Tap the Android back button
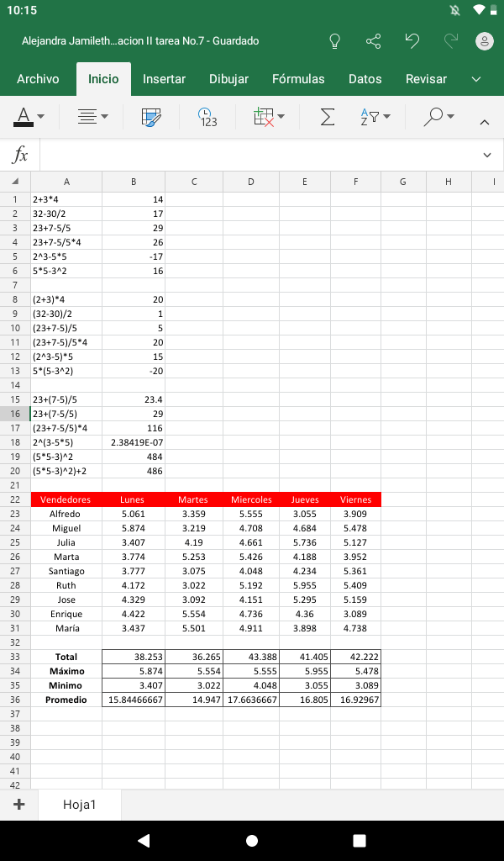Image resolution: width=504 pixels, height=861 pixels. [x=144, y=840]
